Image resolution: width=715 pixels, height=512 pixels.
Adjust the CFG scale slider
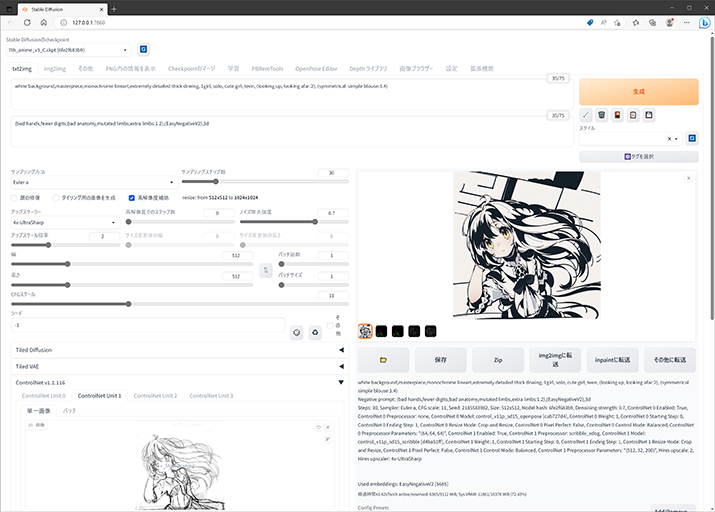180,304
